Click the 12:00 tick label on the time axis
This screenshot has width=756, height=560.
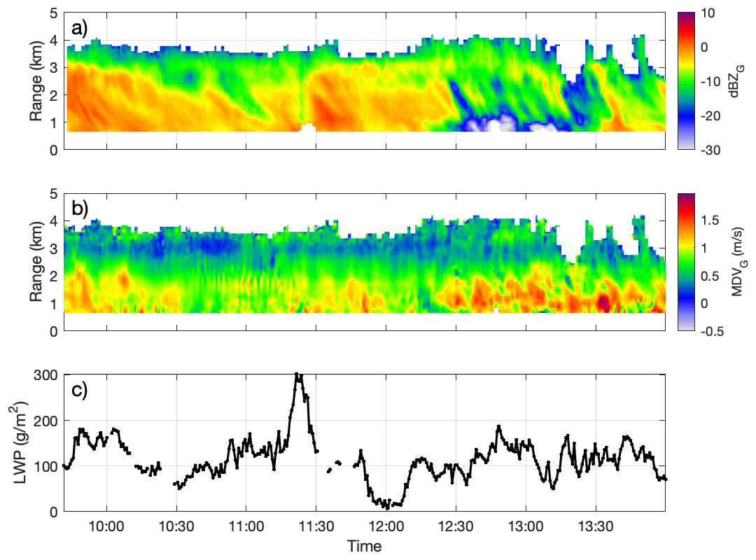[386, 526]
